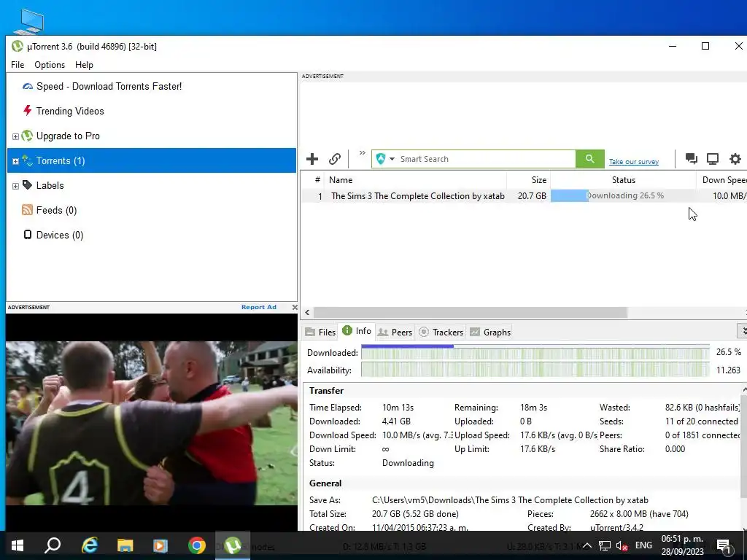Click the muted volume tray icon
The height and width of the screenshot is (560, 747).
622,545
